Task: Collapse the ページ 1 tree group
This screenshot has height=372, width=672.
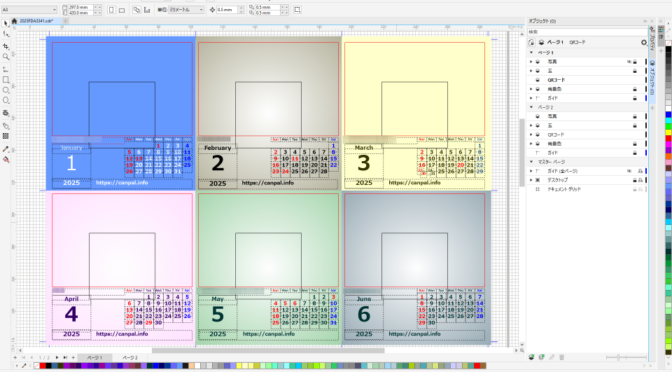Action: point(531,53)
